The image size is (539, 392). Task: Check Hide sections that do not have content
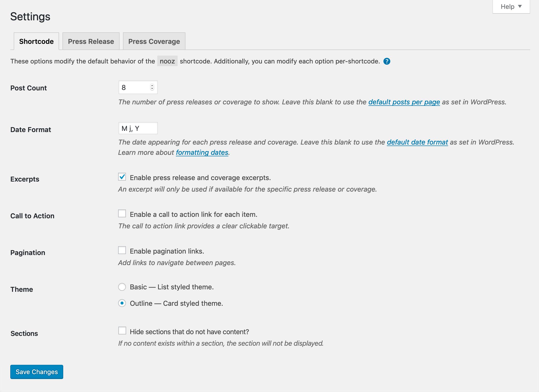coord(122,331)
